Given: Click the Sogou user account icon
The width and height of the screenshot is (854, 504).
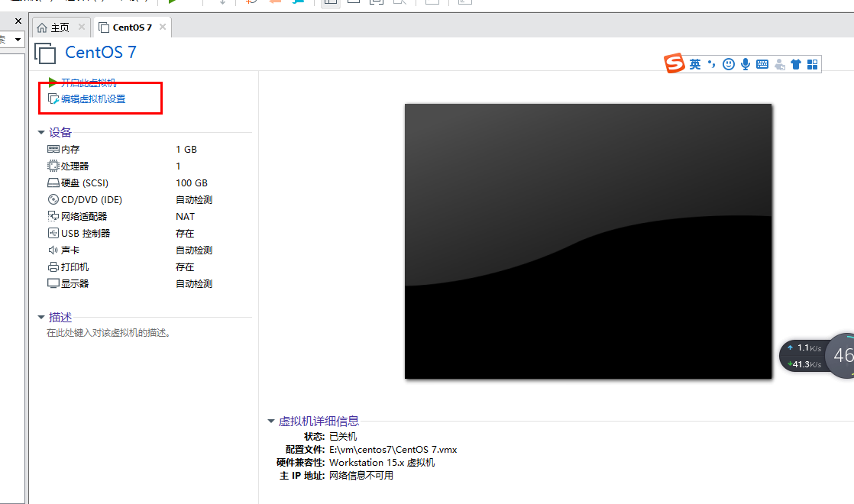Looking at the screenshot, I should (x=779, y=64).
